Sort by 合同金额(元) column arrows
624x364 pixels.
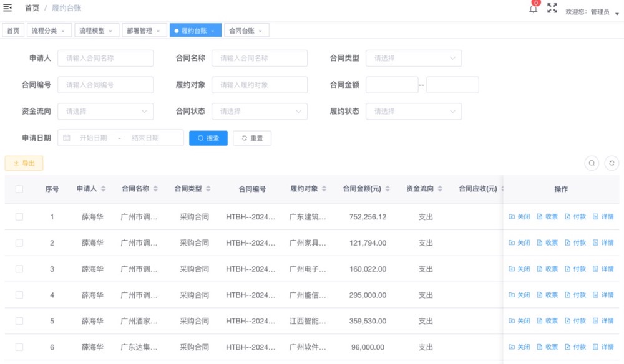point(388,189)
